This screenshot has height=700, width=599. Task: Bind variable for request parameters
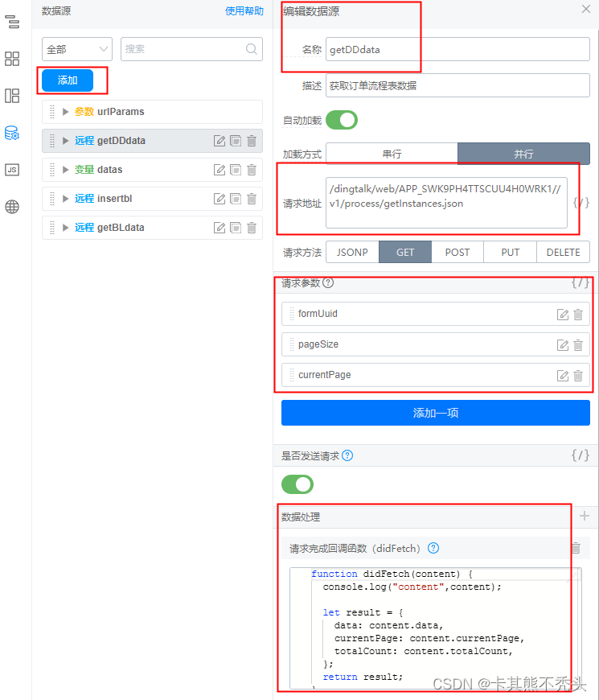[x=581, y=283]
